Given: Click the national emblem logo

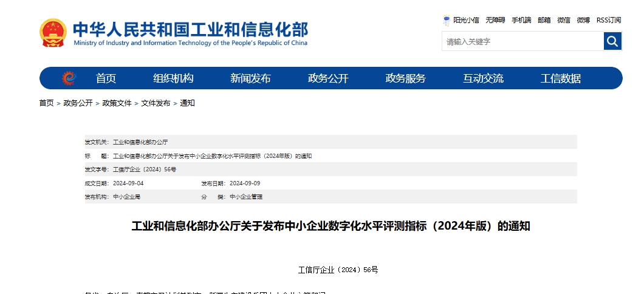Looking at the screenshot, I should [x=53, y=33].
